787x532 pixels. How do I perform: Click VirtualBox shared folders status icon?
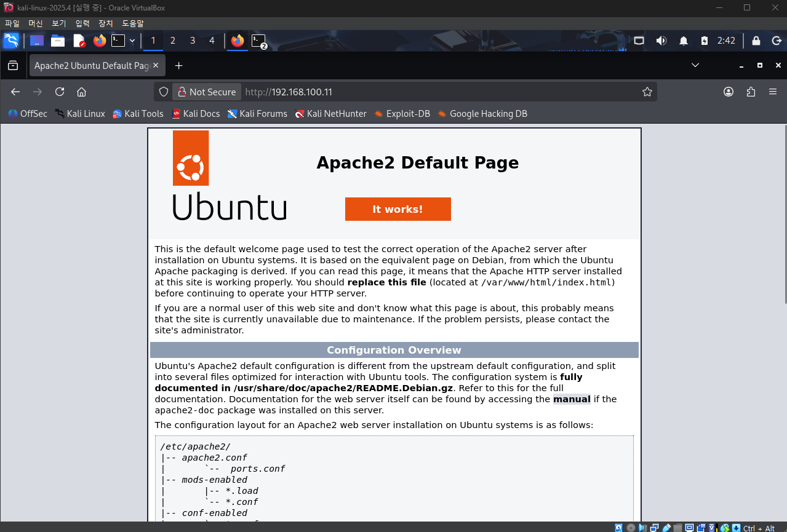pyautogui.click(x=678, y=528)
